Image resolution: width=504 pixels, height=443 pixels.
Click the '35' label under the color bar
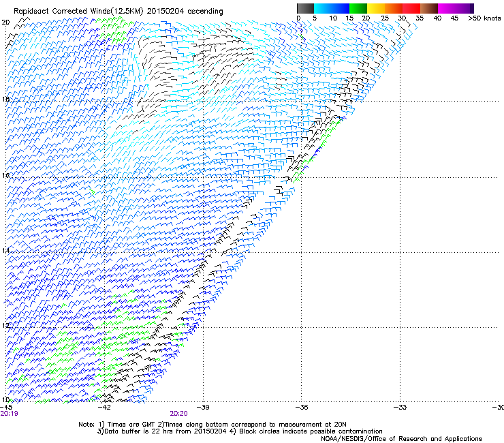420,18
